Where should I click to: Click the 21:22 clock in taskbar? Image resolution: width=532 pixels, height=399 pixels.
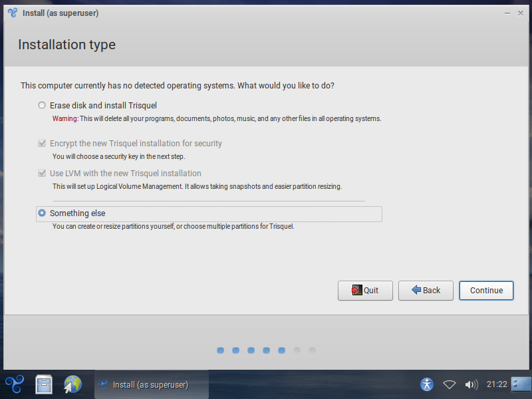point(497,384)
